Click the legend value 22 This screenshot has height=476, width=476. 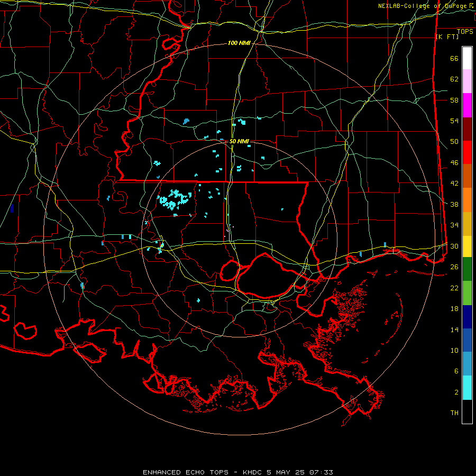pyautogui.click(x=454, y=288)
